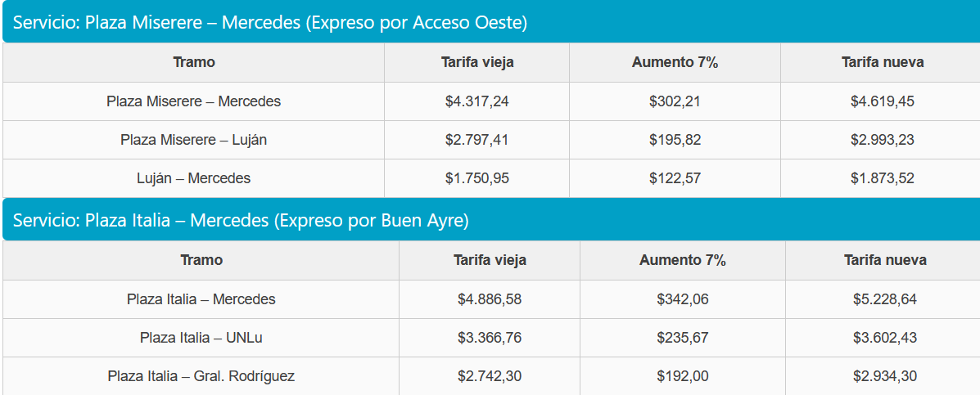Click the Plaza Italia – Gral. Rodríguez row label
The width and height of the screenshot is (980, 395).
pyautogui.click(x=201, y=376)
